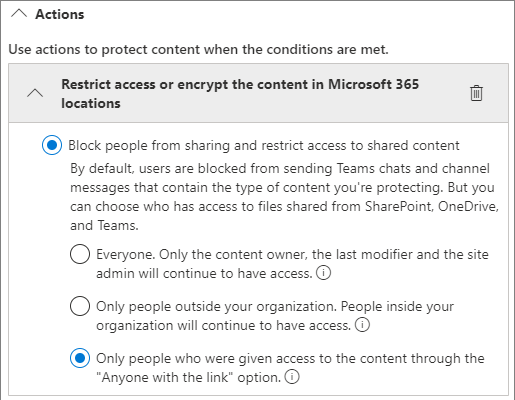Click the Restrict access or encrypt heading text
Viewport: 515px width, 400px height.
coord(240,94)
